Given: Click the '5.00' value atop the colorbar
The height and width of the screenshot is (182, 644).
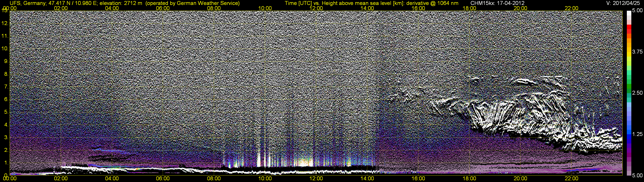Looking at the screenshot, I should click(638, 10).
